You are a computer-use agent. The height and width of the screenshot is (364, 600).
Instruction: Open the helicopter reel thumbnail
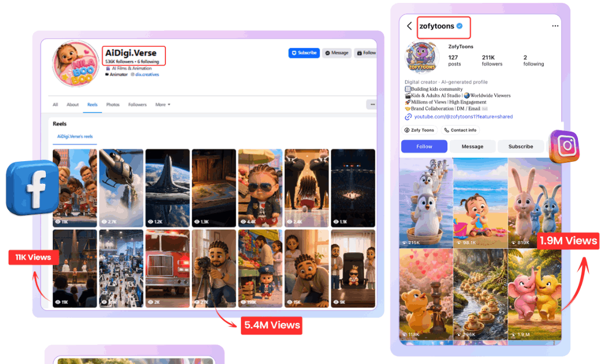click(121, 188)
